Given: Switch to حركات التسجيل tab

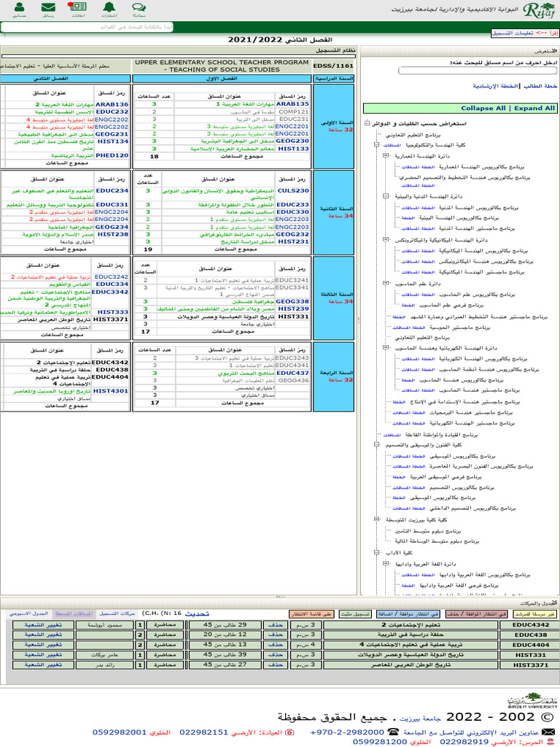Looking at the screenshot, I should coord(117,614).
